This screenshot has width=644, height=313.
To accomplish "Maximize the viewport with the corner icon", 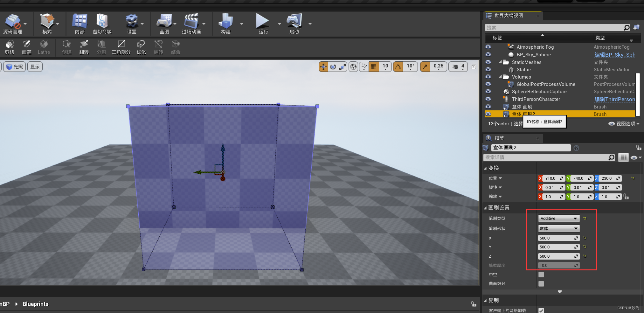I will click(474, 67).
